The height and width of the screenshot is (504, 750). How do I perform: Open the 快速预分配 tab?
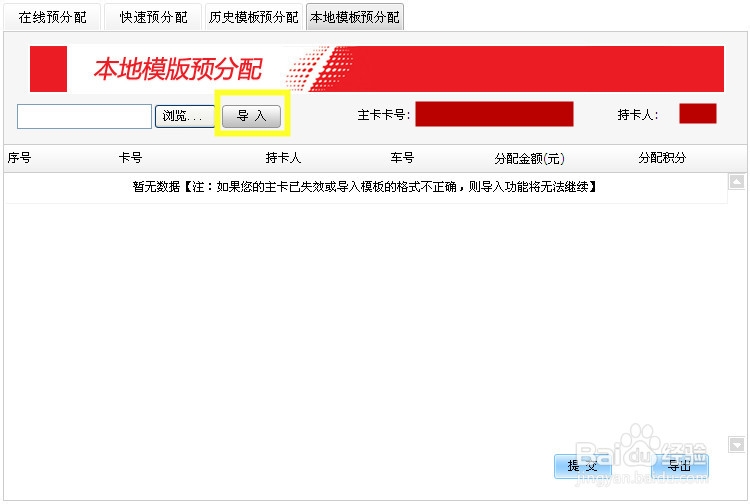click(x=153, y=17)
